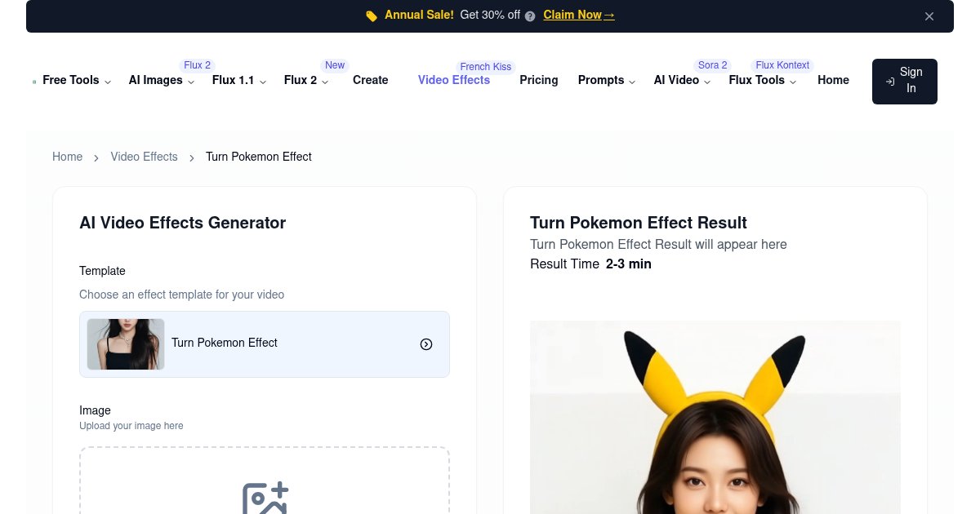980x514 pixels.
Task: Click the template arrow circle icon
Action: tap(426, 344)
